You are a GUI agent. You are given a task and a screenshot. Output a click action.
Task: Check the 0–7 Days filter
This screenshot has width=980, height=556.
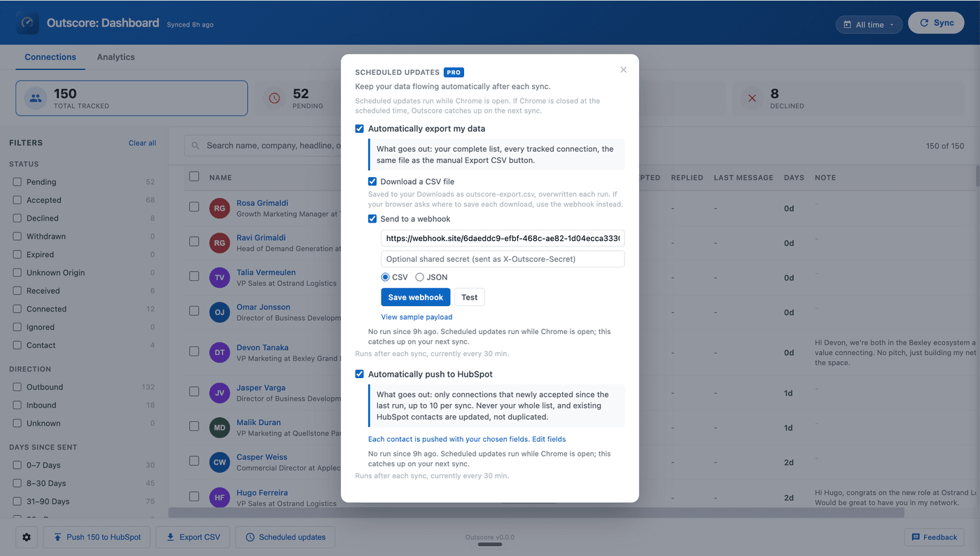point(17,466)
